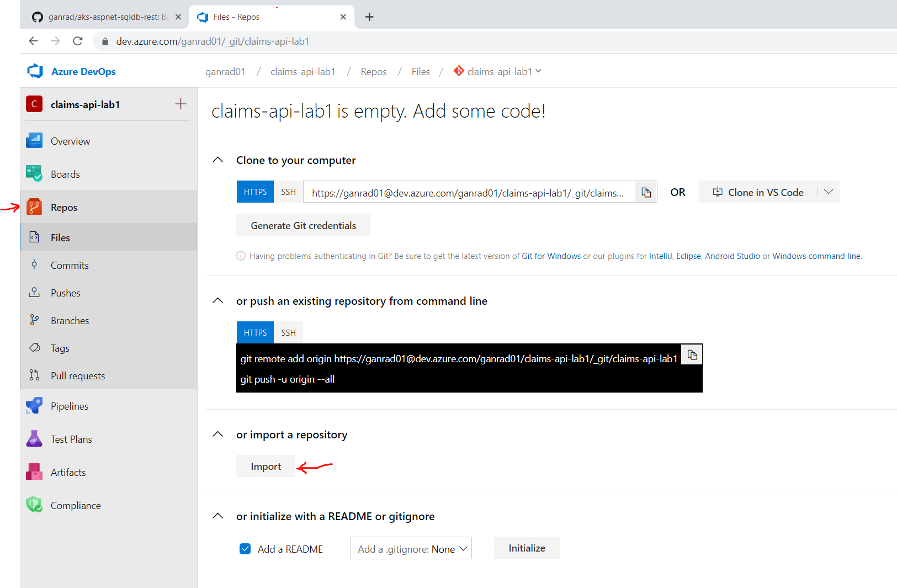Click the site lock icon in address bar
This screenshot has width=897, height=588.
tap(105, 41)
